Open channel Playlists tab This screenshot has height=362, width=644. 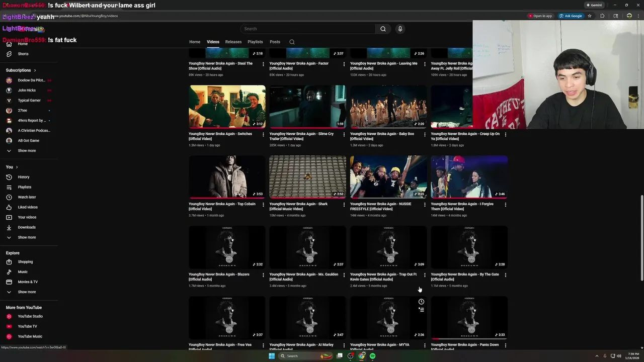(255, 42)
